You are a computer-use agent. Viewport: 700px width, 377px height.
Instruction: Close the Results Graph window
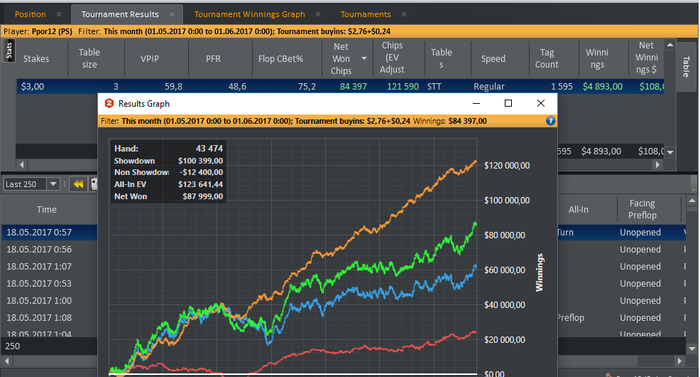point(541,104)
